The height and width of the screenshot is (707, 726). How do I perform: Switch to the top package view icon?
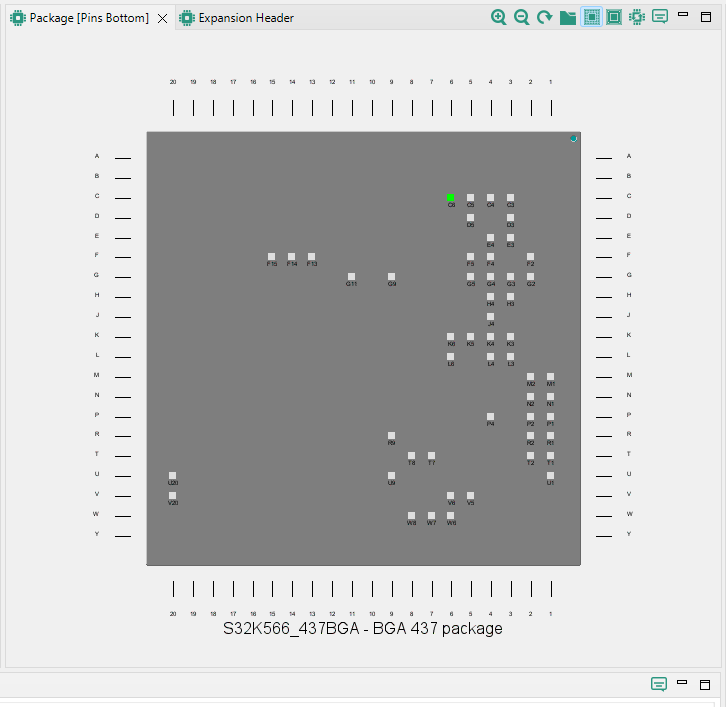click(614, 18)
